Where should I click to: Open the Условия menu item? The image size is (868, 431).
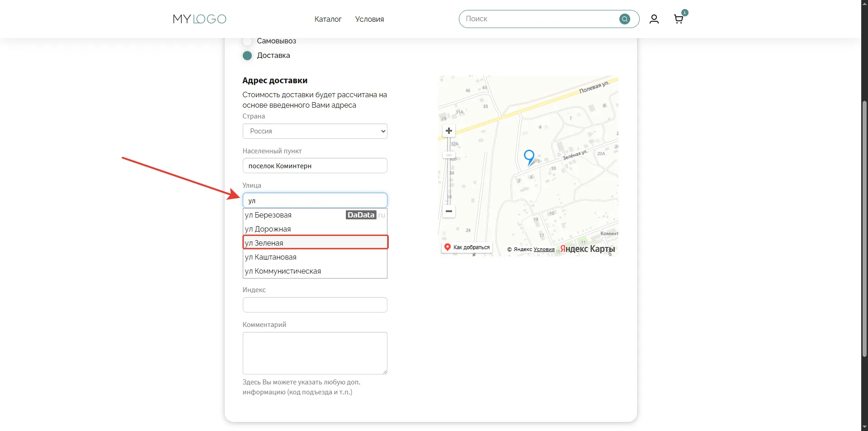pyautogui.click(x=369, y=19)
